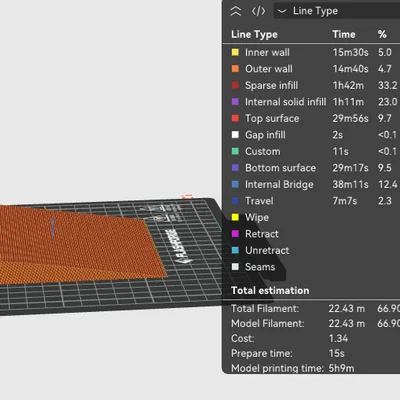The width and height of the screenshot is (400, 400).
Task: Select the Sparse infill row label
Action: [272, 85]
